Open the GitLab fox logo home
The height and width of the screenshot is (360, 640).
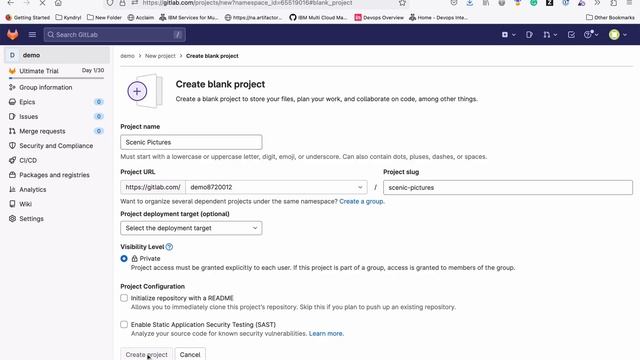[13, 35]
